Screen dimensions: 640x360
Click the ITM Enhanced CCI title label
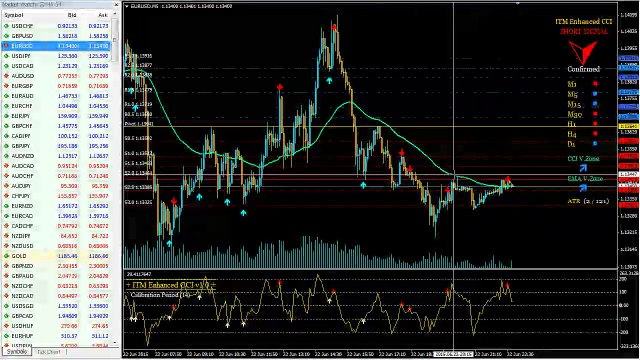(584, 22)
